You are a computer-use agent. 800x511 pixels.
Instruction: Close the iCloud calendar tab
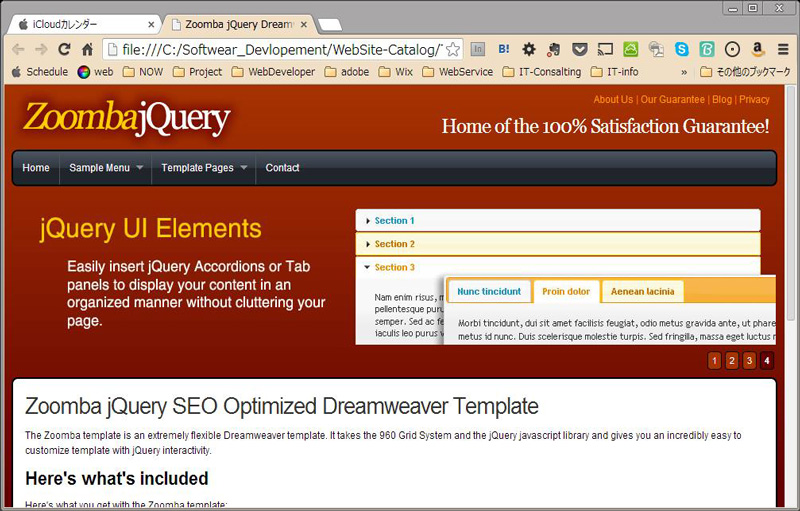pos(151,24)
